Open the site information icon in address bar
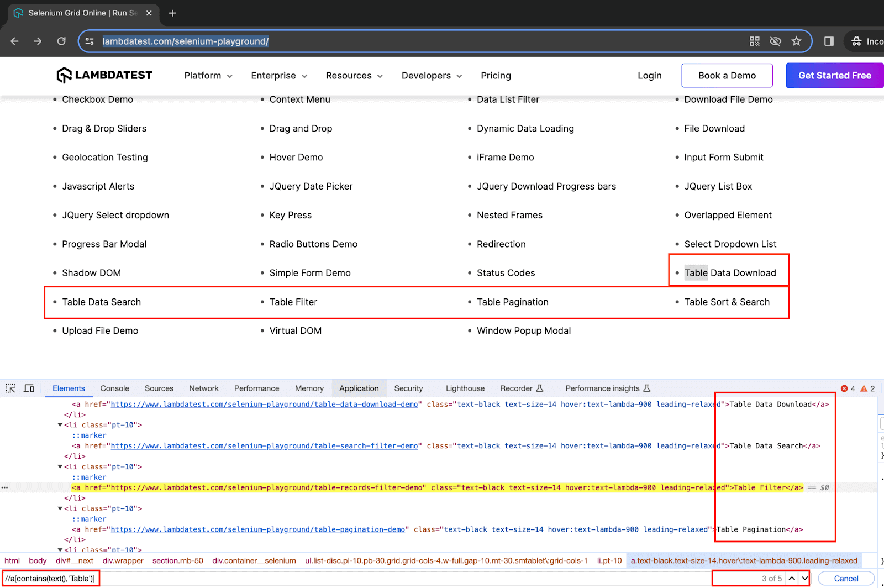Screen dimensions: 884x588 coord(90,41)
